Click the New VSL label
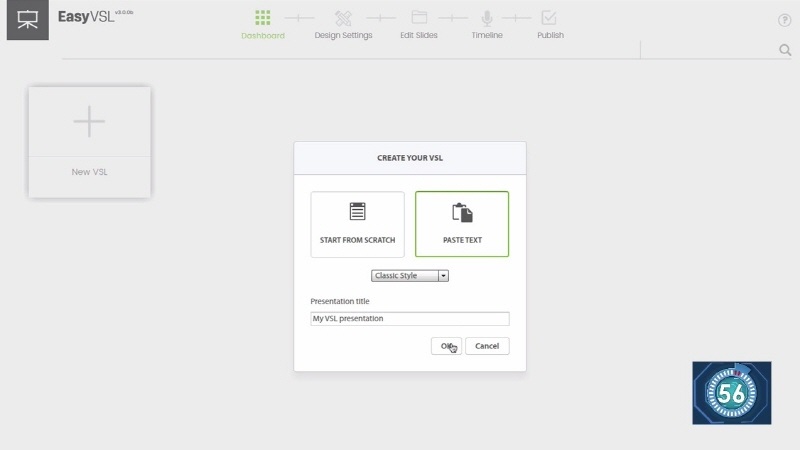 pyautogui.click(x=89, y=172)
